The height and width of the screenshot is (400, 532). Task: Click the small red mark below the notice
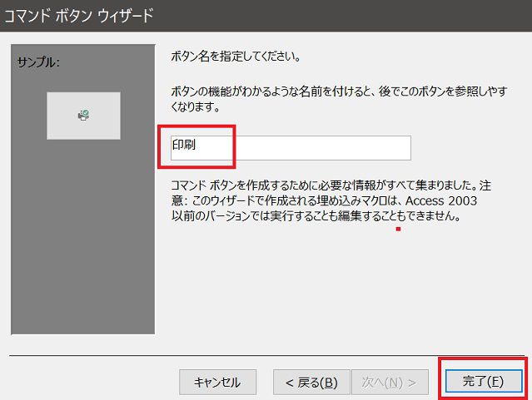tap(399, 229)
